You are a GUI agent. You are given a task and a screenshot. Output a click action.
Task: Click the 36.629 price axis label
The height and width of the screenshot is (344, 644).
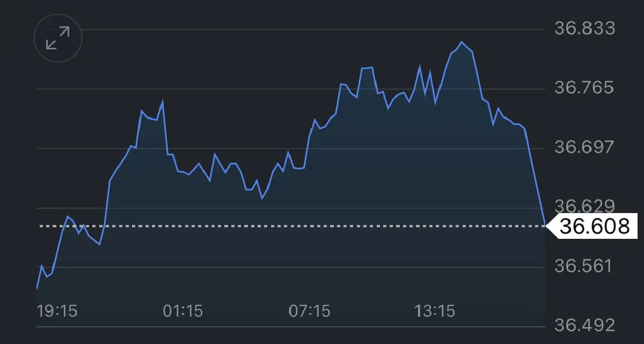584,206
